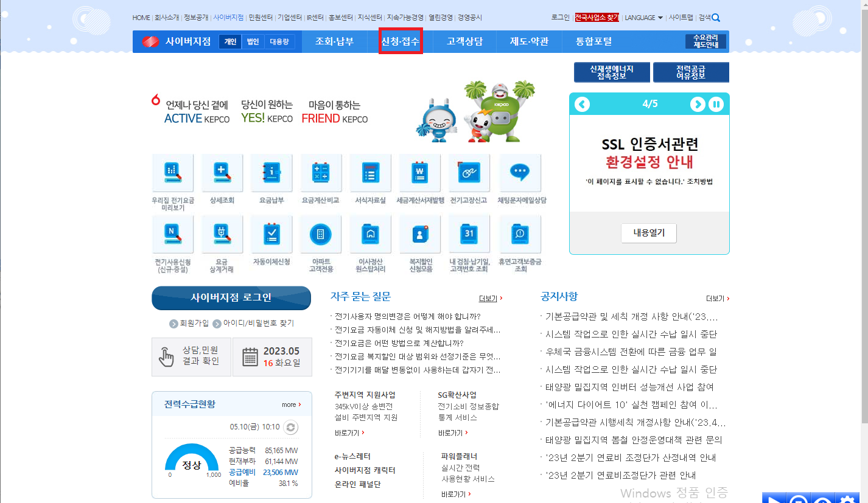Viewport: 868px width, 503px height.
Task: Open notice '에너지 다이어트 10' 실천 캠페인
Action: 631,405
